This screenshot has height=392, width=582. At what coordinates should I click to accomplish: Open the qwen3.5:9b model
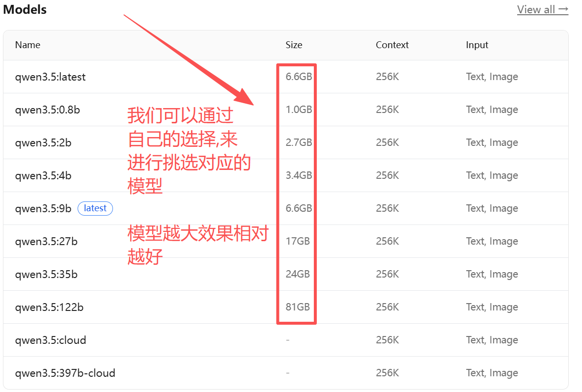pos(43,209)
